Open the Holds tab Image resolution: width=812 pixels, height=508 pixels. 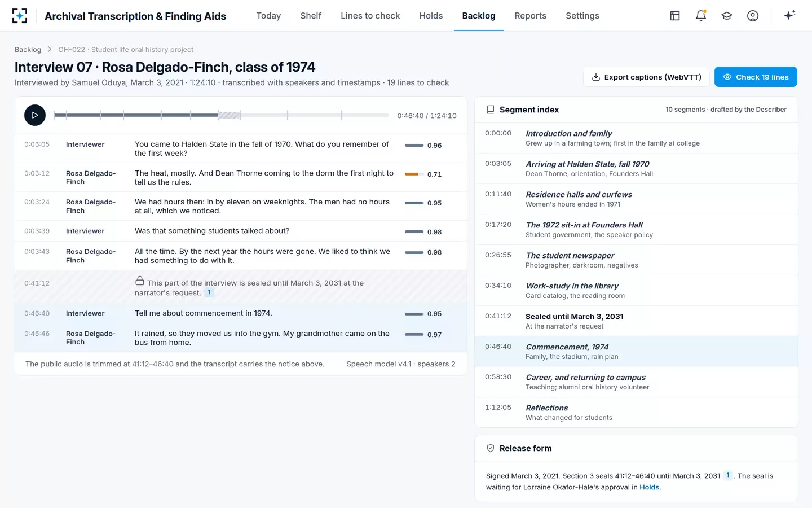[x=431, y=16]
